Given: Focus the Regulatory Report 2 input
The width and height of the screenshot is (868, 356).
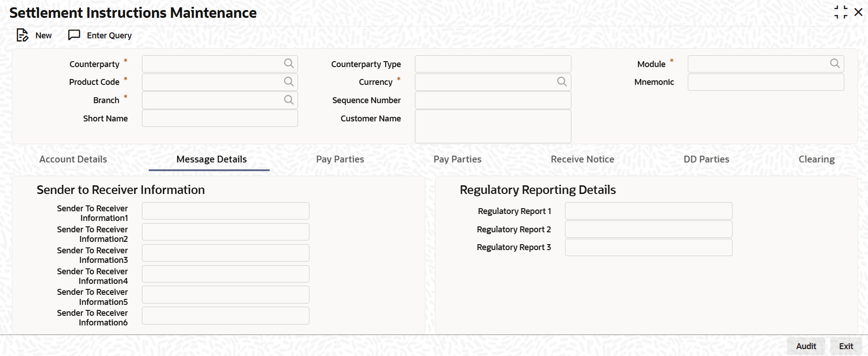Looking at the screenshot, I should [x=648, y=229].
